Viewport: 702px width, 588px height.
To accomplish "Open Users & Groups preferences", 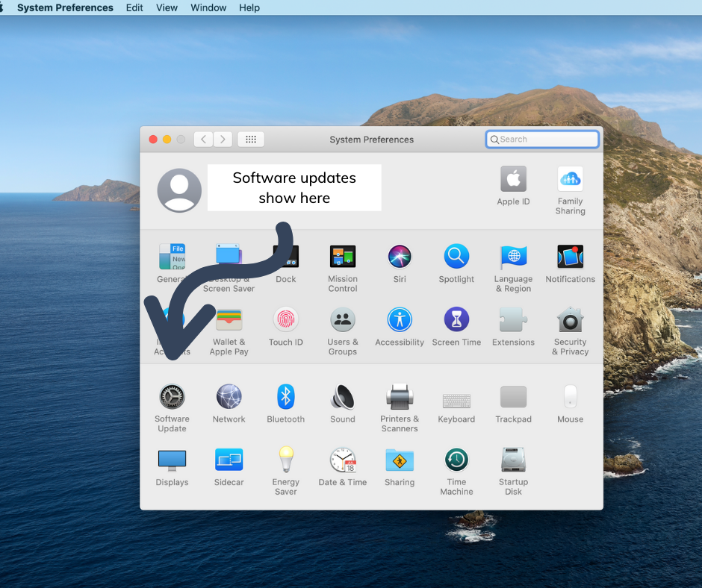I will [x=343, y=319].
